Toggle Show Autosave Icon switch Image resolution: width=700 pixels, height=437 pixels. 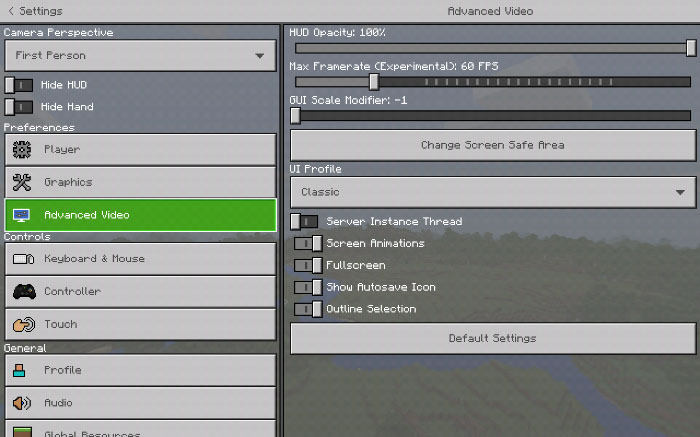point(308,287)
